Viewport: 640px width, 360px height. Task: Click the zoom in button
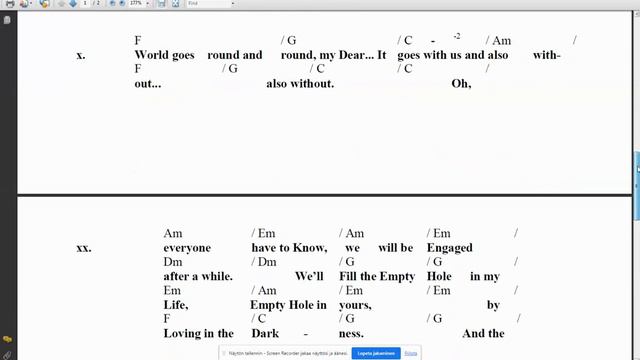click(122, 3)
